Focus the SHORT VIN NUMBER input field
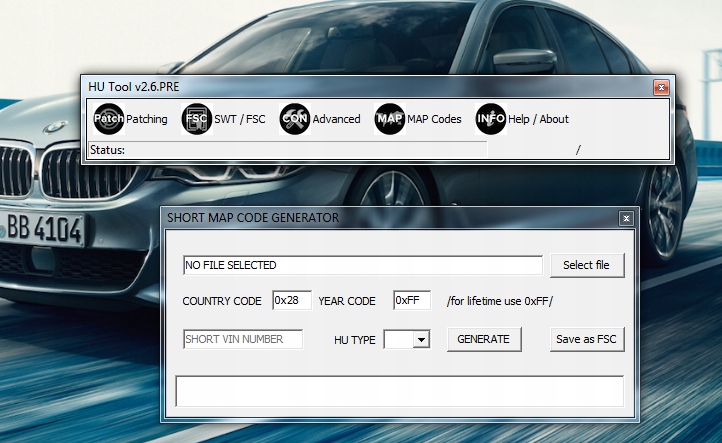Screen dimensions: 722x443 (242, 339)
